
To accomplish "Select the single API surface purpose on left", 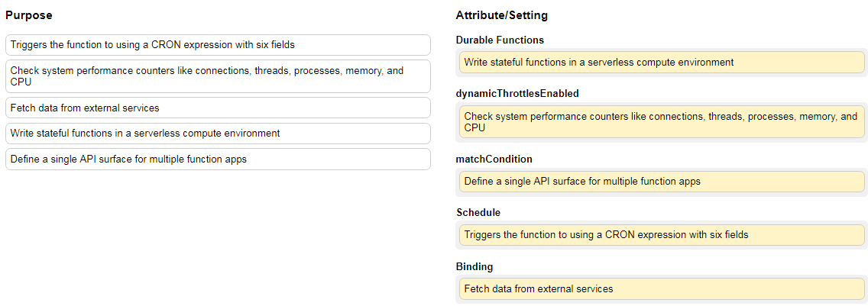I will click(218, 159).
